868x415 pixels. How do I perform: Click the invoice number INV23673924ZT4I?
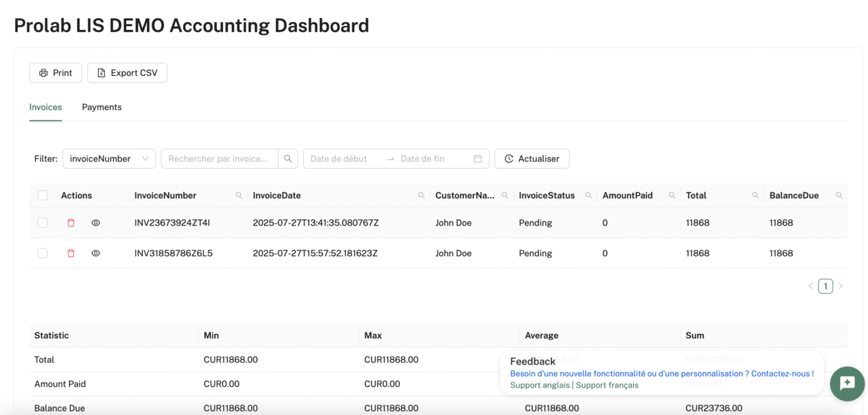[x=172, y=223]
